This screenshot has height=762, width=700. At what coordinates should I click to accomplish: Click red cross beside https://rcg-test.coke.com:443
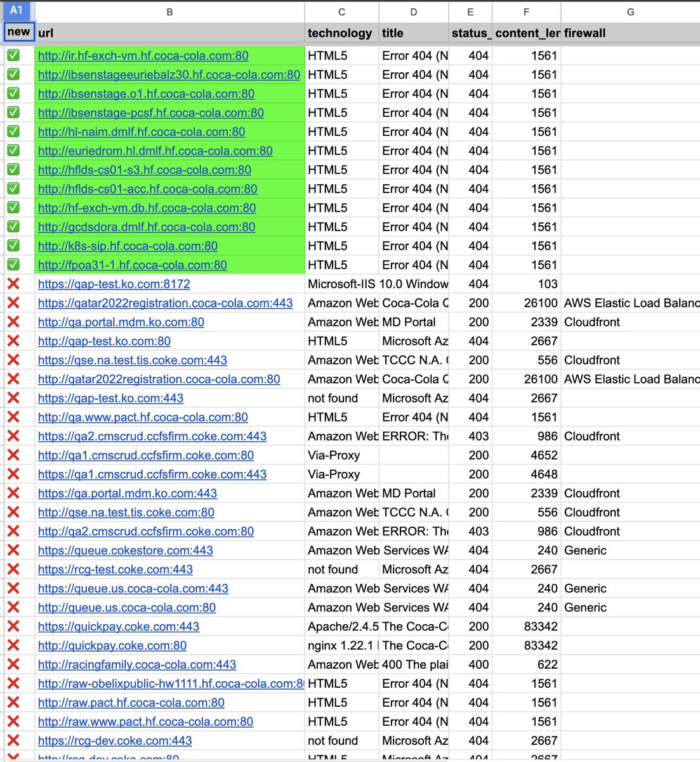point(13,570)
